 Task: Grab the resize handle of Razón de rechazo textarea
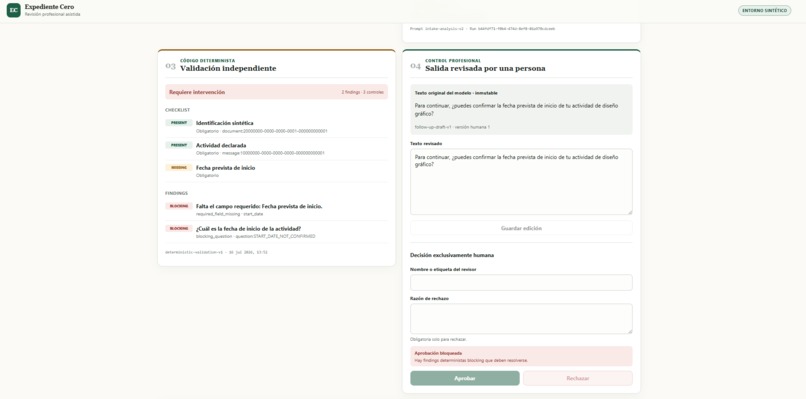(629, 331)
